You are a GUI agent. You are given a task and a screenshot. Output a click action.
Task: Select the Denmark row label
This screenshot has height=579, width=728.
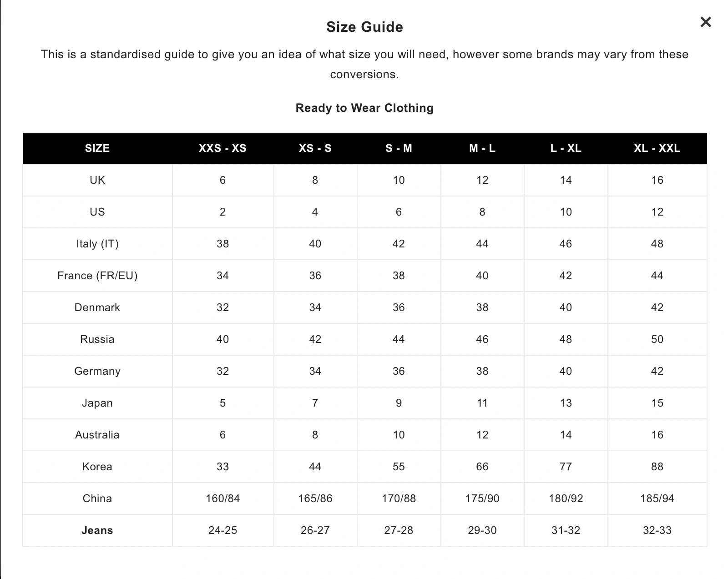coord(97,307)
